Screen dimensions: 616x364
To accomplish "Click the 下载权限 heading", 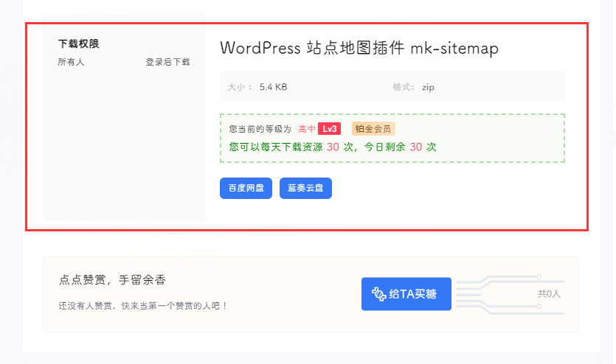I will pos(79,43).
